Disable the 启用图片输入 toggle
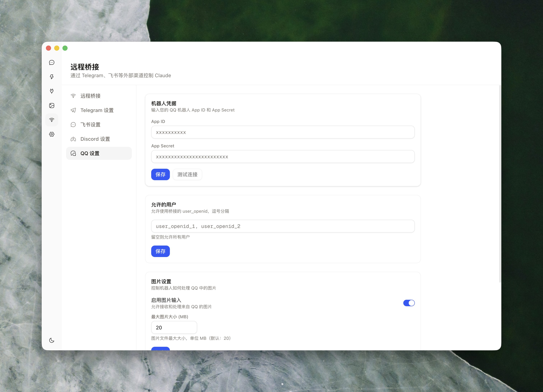The width and height of the screenshot is (543, 392). click(409, 303)
